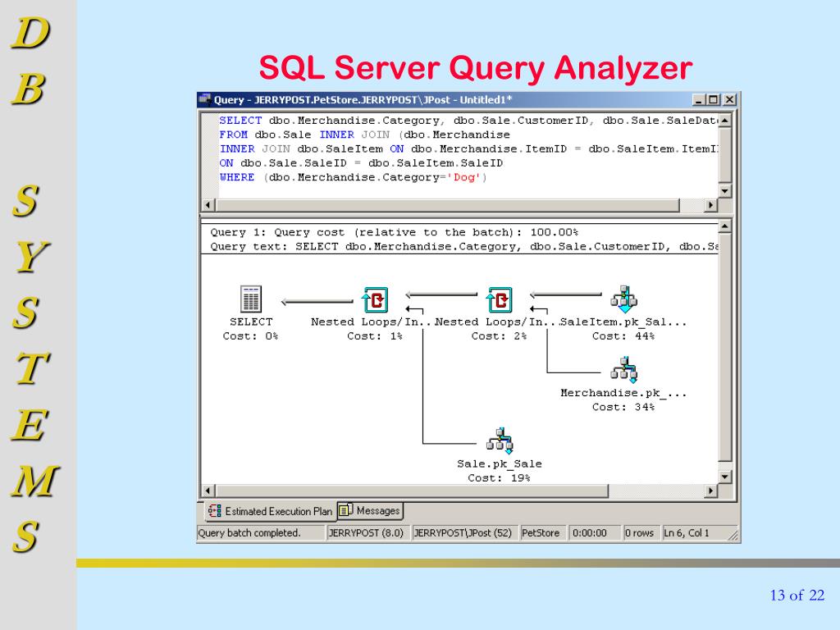Click the SELECT keyword in the query editor
The image size is (840, 630).
(240, 121)
